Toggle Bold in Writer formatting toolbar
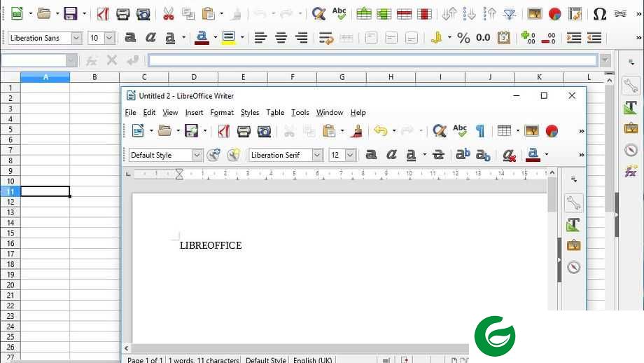644x363 pixels. (371, 155)
